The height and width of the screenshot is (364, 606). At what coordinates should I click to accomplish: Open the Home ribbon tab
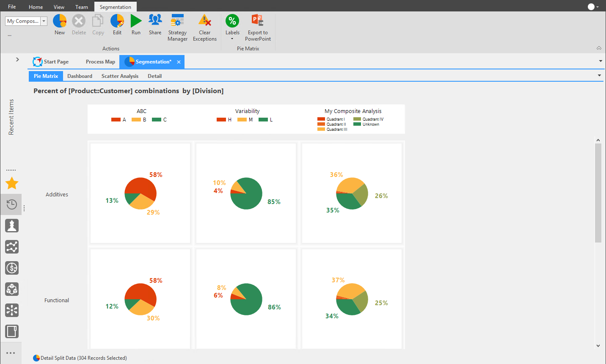coord(36,7)
